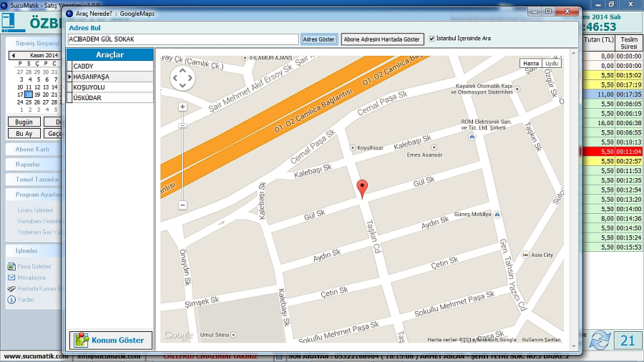Click the Teslim Süresi column header

coord(629,43)
